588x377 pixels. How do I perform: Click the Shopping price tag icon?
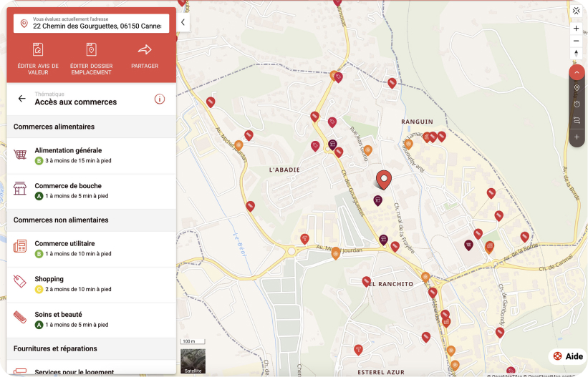pyautogui.click(x=20, y=281)
